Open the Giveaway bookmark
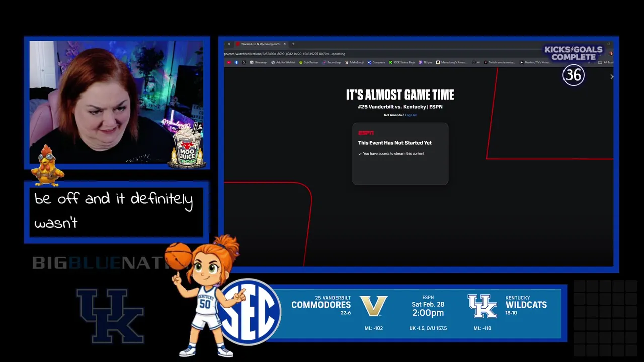This screenshot has width=644, height=362. pyautogui.click(x=258, y=62)
